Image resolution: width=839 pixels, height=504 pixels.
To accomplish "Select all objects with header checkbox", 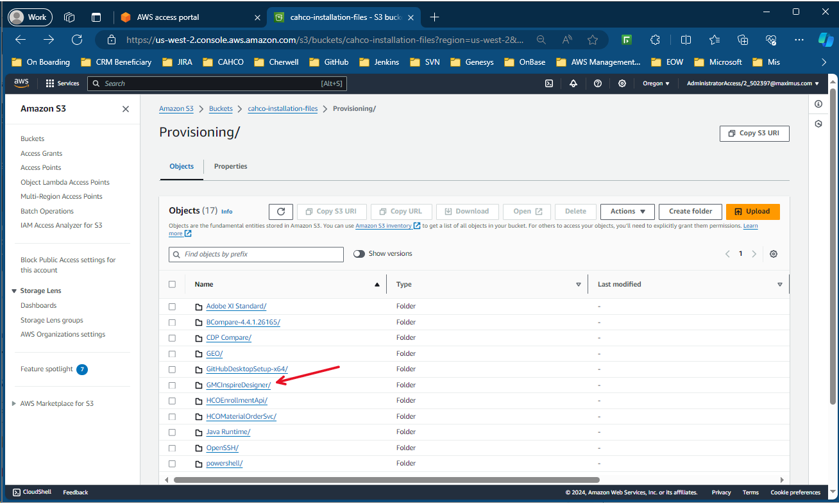I will [x=172, y=284].
